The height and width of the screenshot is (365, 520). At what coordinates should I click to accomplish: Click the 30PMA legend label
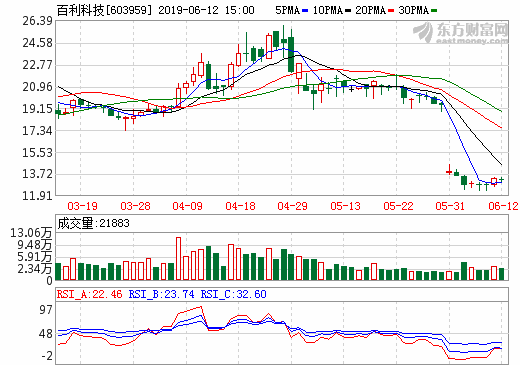(x=413, y=10)
